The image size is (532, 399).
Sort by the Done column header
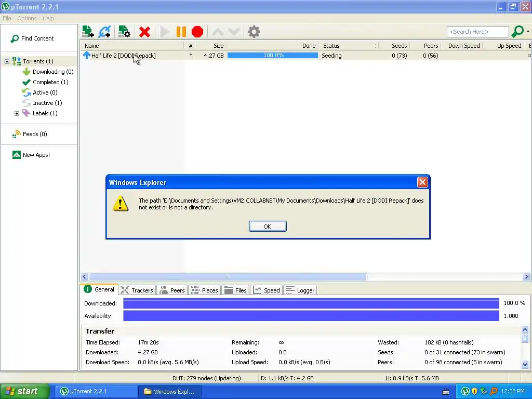click(x=272, y=46)
